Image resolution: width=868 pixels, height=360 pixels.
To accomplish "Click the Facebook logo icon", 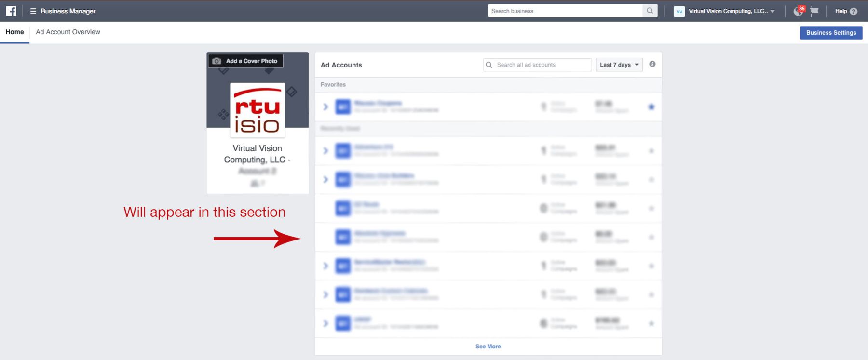I will click(x=11, y=11).
